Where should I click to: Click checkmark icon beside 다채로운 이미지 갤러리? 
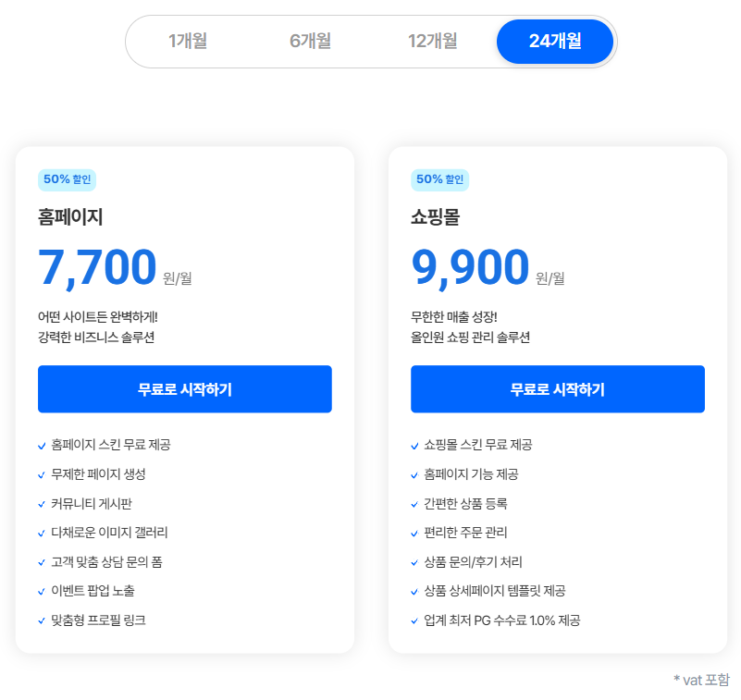[42, 534]
